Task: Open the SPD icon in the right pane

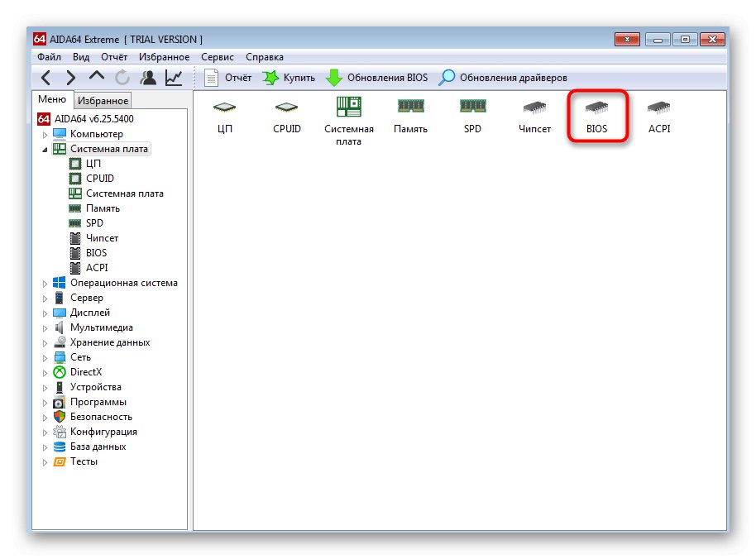Action: coord(472,116)
